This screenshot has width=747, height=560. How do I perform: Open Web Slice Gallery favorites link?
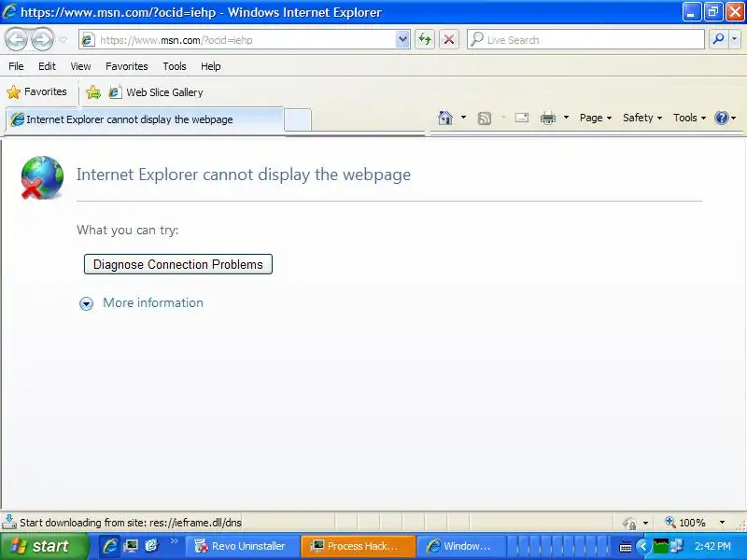coord(156,92)
